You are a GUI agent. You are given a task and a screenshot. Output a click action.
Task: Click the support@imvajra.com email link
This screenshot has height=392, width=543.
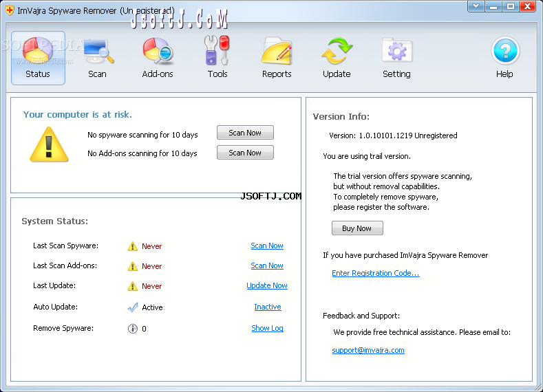coord(368,350)
